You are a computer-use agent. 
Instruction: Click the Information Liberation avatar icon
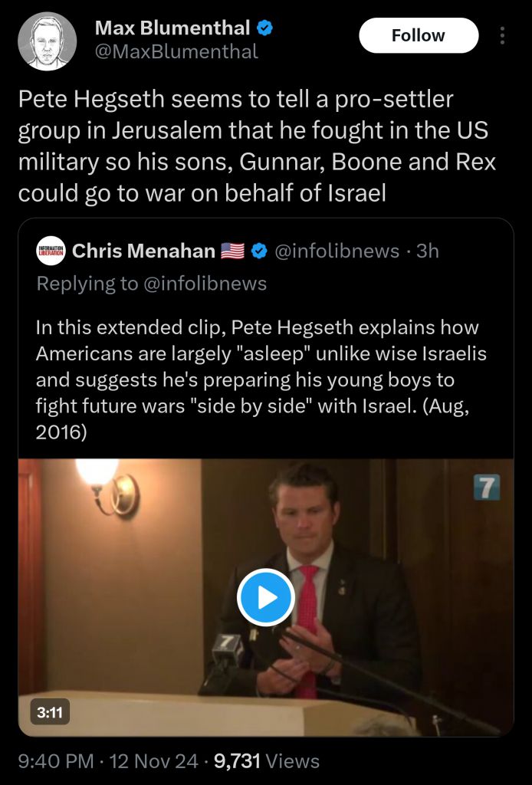(51, 251)
